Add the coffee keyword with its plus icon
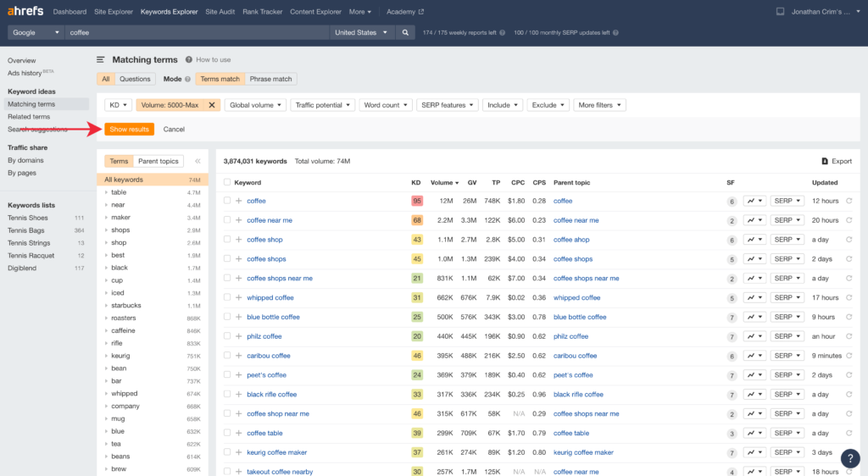This screenshot has height=476, width=868. (x=238, y=201)
